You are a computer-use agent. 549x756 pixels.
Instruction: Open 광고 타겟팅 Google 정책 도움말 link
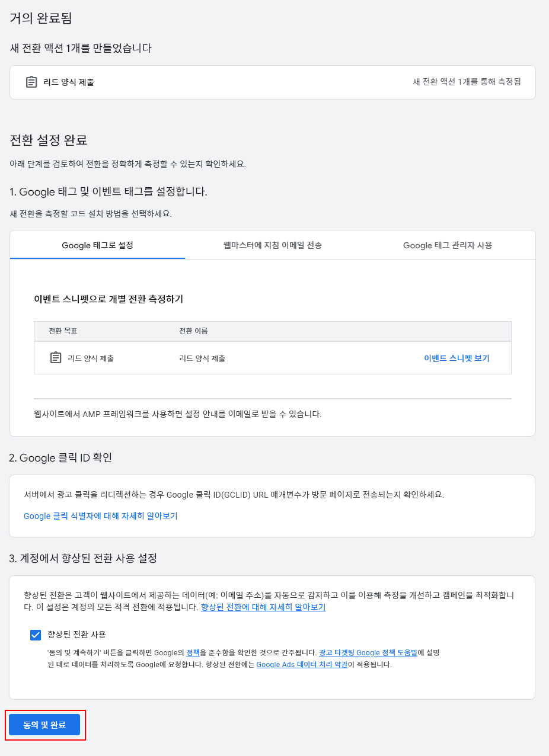pyautogui.click(x=368, y=652)
